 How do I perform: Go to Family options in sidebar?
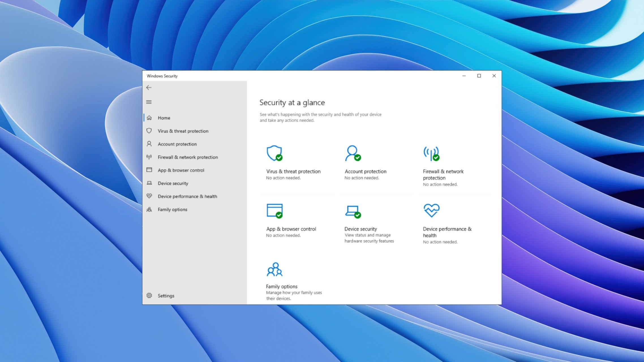click(194, 209)
